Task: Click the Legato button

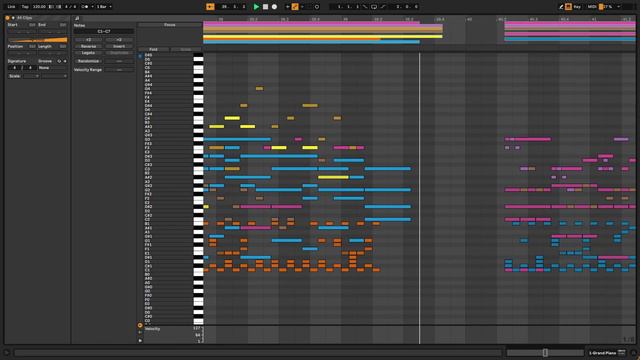Action: point(88,53)
